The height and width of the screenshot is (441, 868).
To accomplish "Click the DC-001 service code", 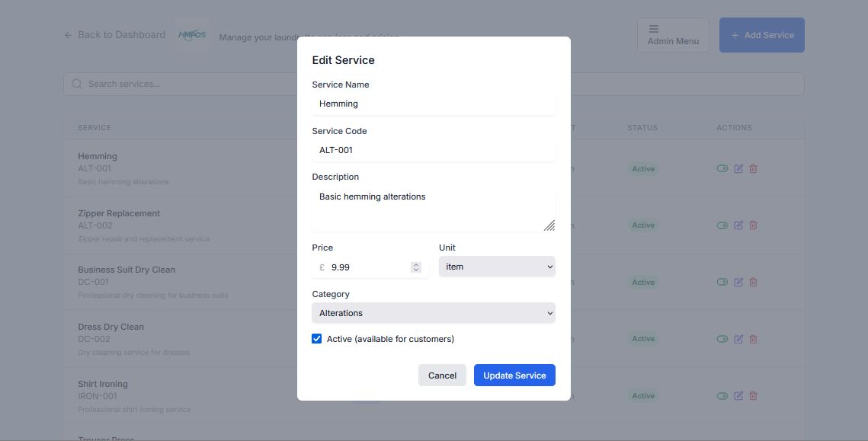I will (94, 282).
